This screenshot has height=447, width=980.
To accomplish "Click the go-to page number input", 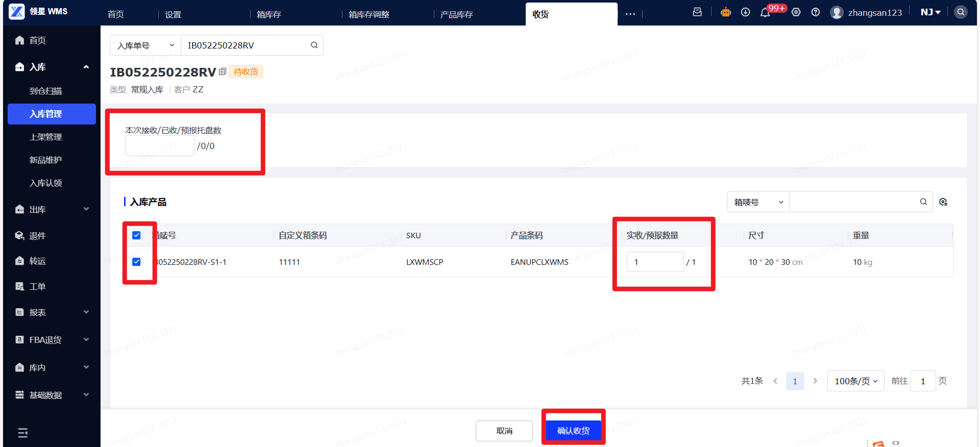I will pos(923,381).
